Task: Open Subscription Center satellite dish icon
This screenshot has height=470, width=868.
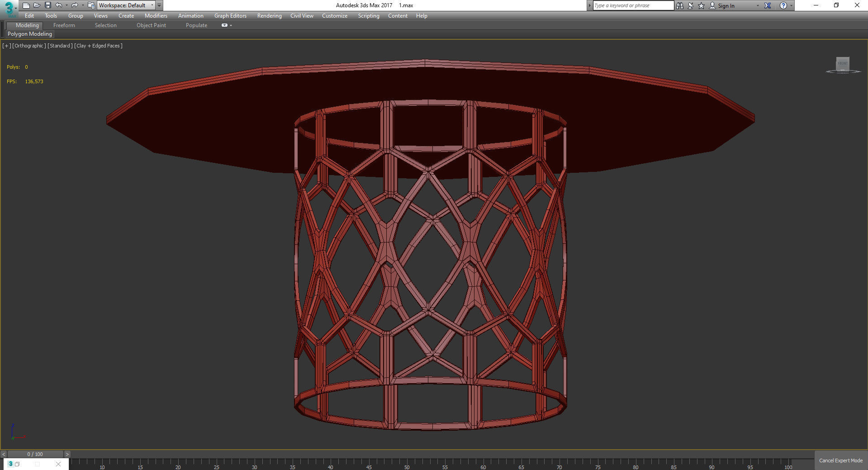Action: coord(691,5)
